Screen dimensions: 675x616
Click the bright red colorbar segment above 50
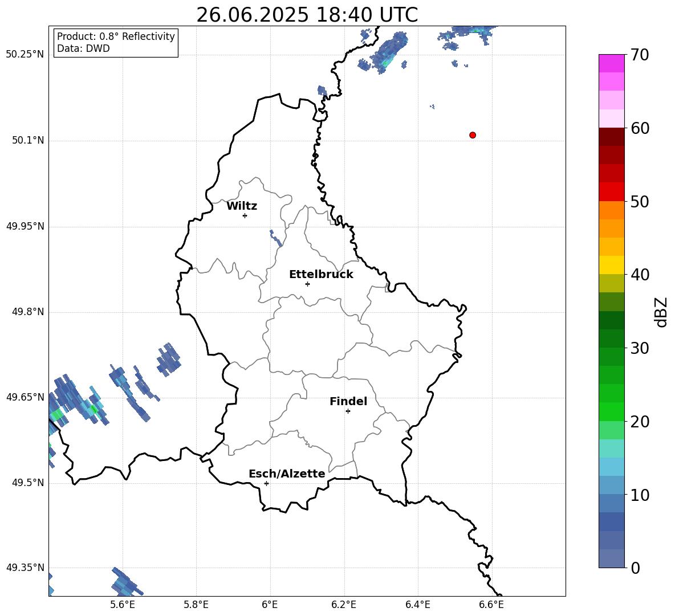tap(611, 192)
